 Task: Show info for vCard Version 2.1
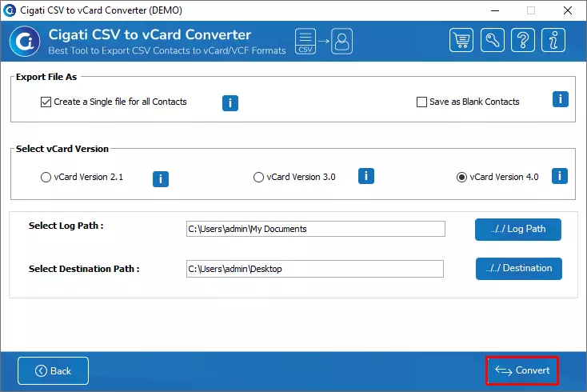[x=161, y=179]
